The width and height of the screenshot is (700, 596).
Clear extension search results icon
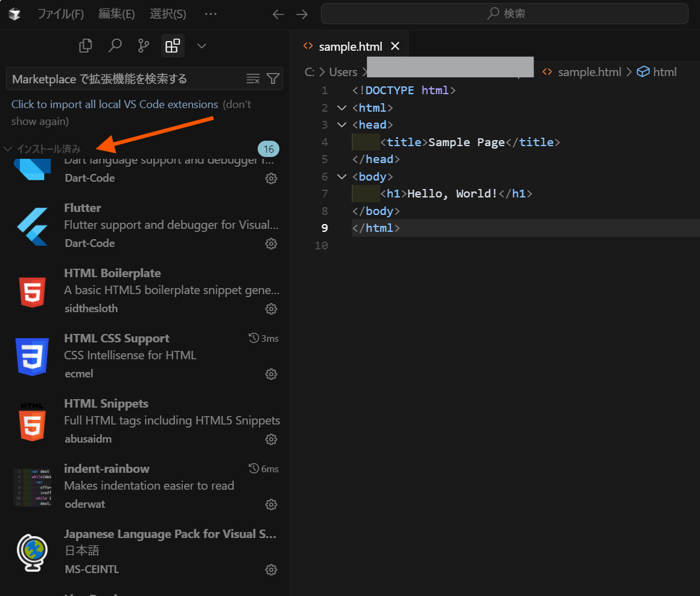pos(253,79)
